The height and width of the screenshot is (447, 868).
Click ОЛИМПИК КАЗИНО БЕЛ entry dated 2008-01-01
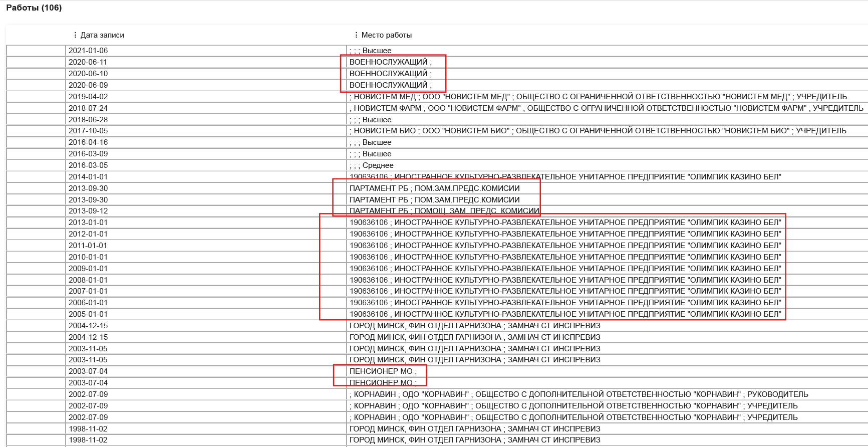pos(565,280)
